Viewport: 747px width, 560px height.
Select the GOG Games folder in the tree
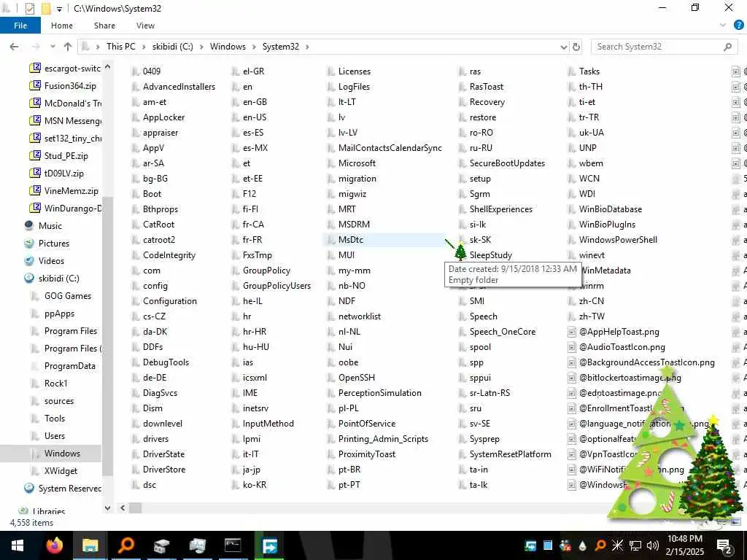(x=67, y=296)
